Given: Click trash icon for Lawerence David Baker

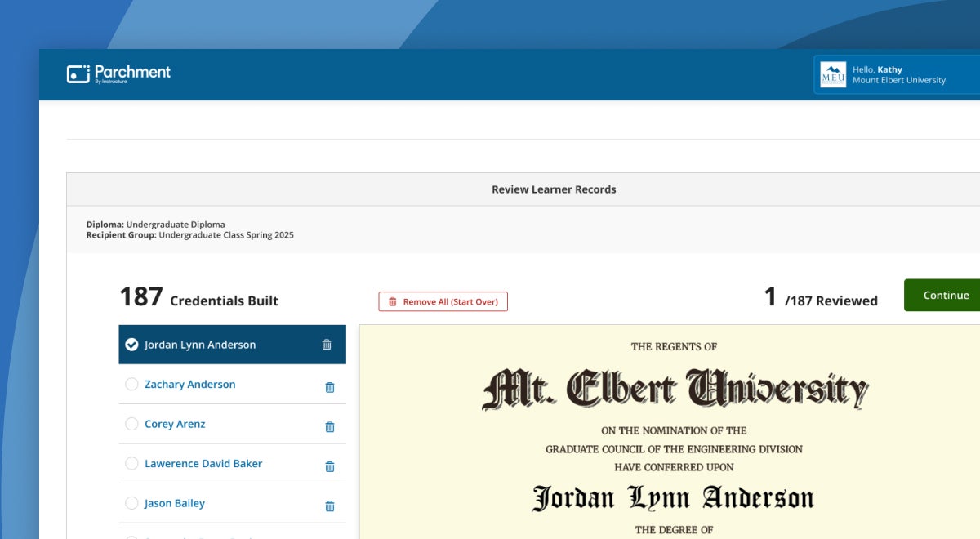Looking at the screenshot, I should (330, 466).
